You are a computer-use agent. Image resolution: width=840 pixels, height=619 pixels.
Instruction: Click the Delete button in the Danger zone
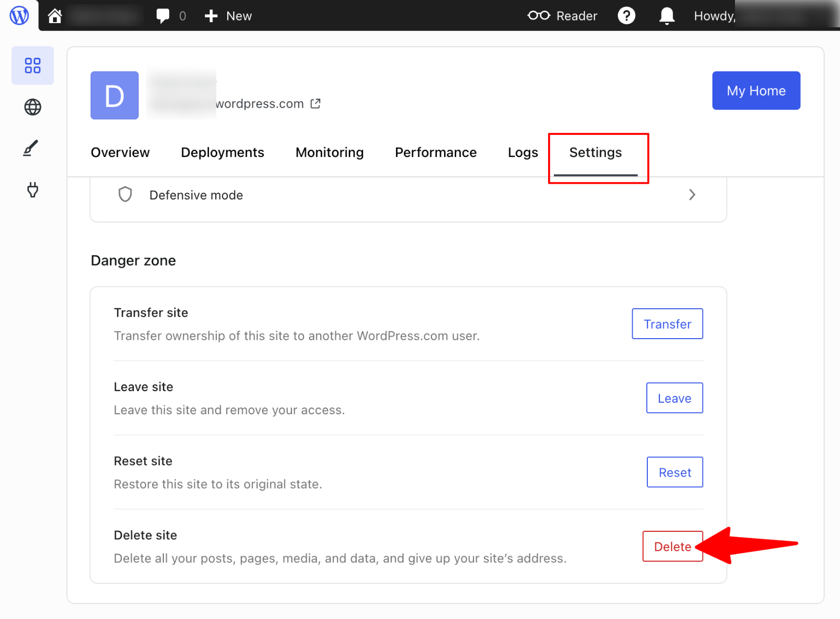(x=672, y=546)
